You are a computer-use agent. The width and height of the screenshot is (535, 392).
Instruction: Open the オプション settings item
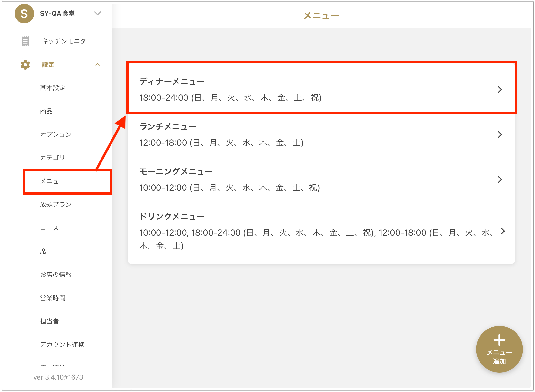tap(56, 134)
